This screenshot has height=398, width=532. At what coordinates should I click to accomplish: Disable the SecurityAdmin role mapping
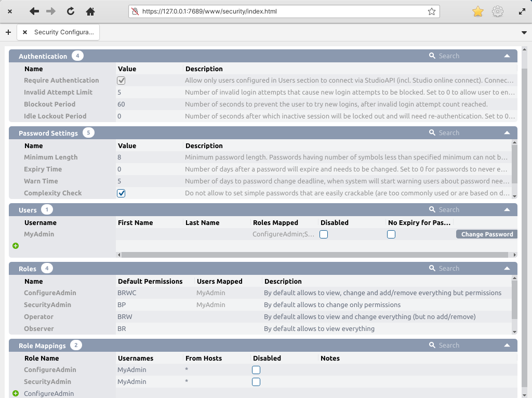(256, 382)
